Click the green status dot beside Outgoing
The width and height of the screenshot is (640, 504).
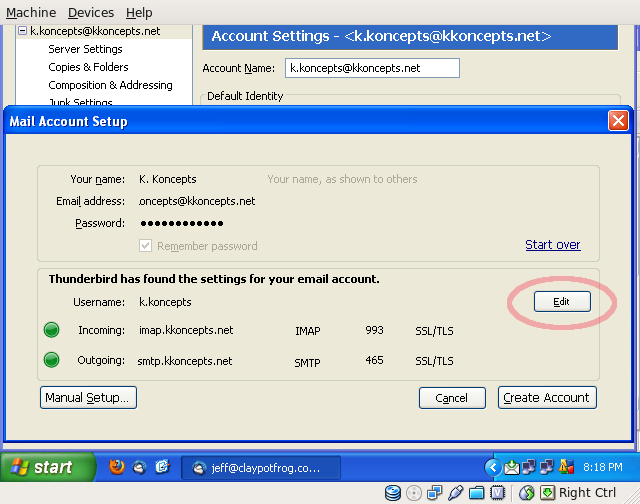51,360
